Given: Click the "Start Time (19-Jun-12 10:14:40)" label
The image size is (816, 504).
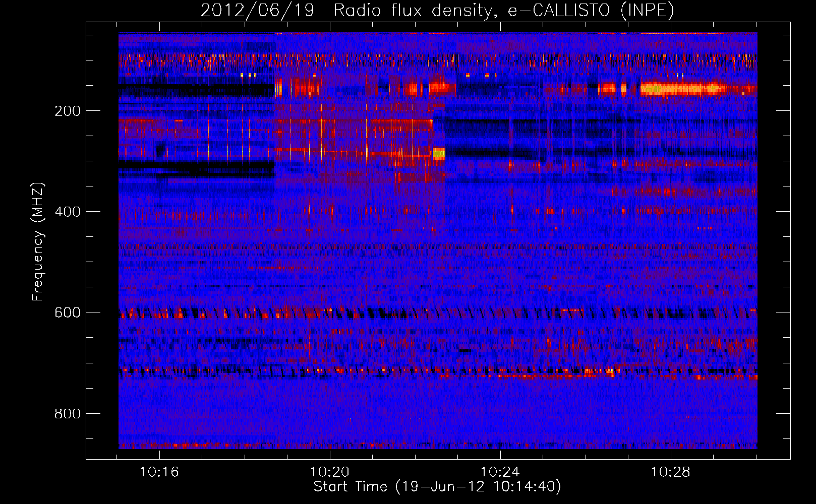Looking at the screenshot, I should tap(437, 487).
